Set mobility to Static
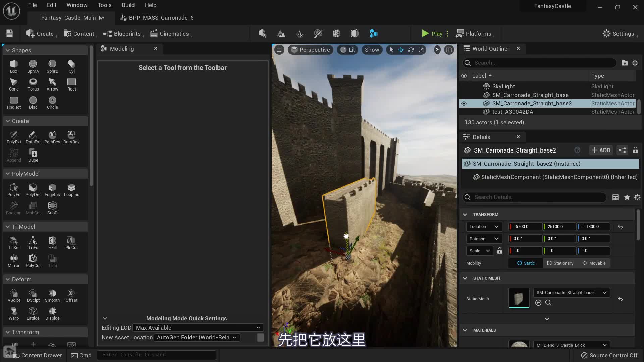 (x=526, y=263)
